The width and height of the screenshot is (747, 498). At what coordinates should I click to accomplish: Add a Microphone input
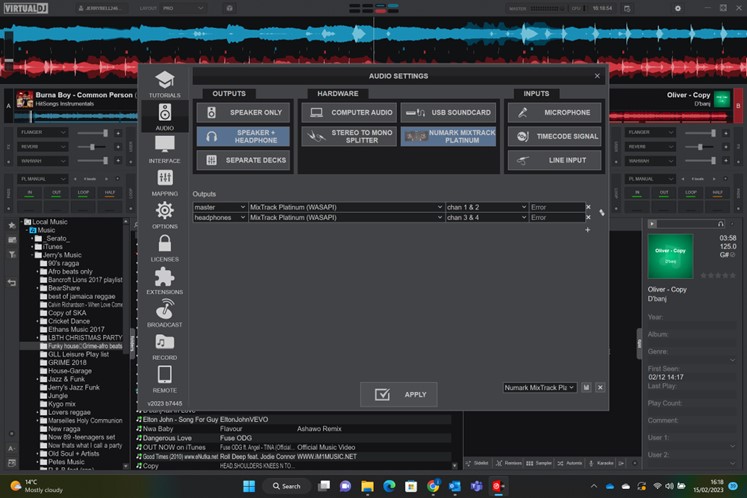tap(555, 112)
